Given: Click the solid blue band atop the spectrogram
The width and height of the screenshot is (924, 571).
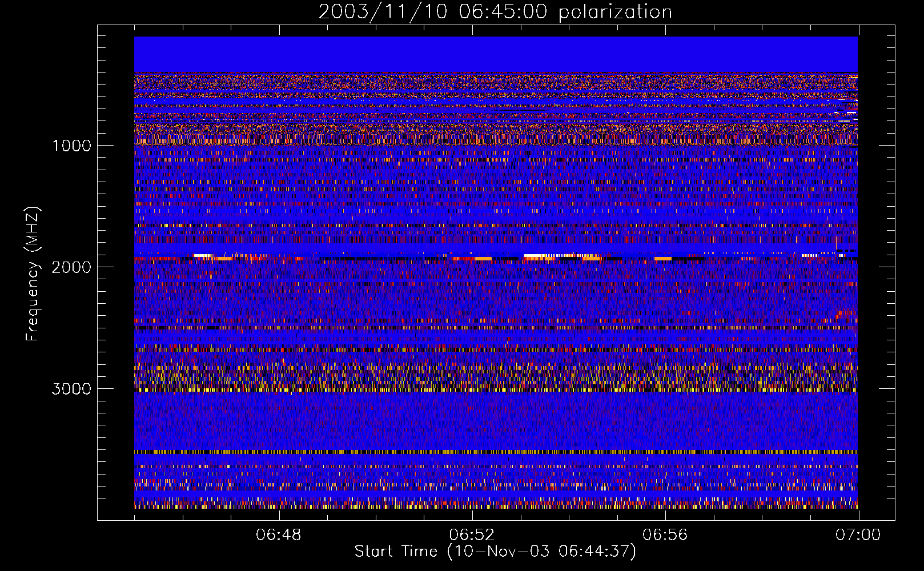Looking at the screenshot, I should click(x=496, y=54).
